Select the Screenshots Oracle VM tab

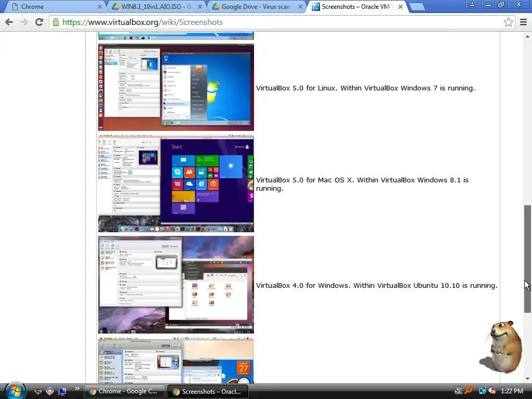tap(356, 6)
